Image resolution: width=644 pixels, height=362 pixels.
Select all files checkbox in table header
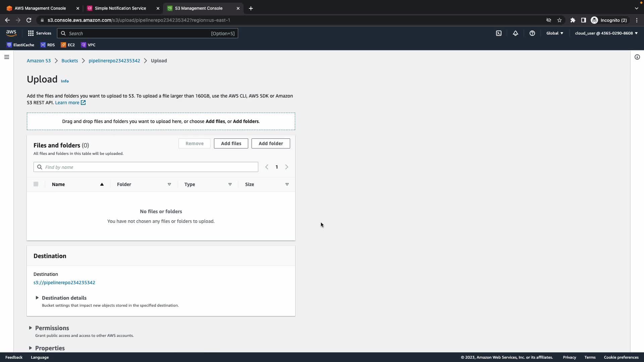coord(36,184)
